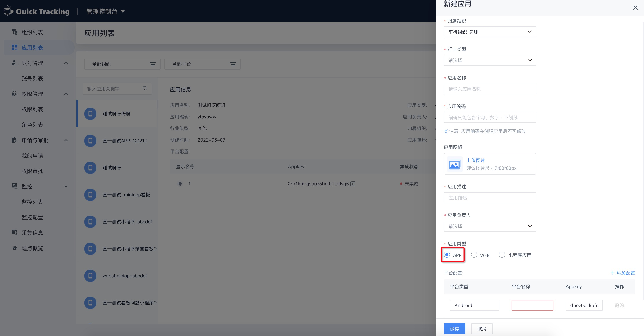The image size is (644, 336).
Task: Click the 权限管理 sidebar icon
Action: point(15,94)
